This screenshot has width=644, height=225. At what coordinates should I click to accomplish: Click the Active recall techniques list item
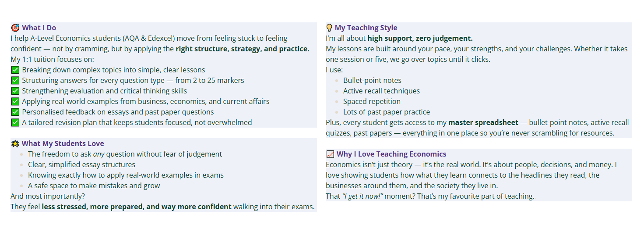[381, 91]
